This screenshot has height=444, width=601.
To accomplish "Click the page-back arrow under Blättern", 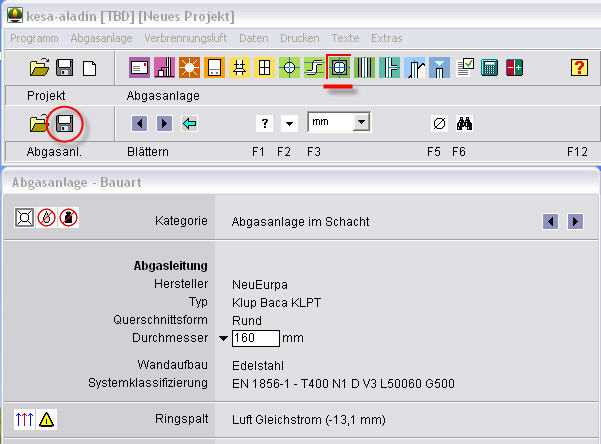I will coord(140,124).
